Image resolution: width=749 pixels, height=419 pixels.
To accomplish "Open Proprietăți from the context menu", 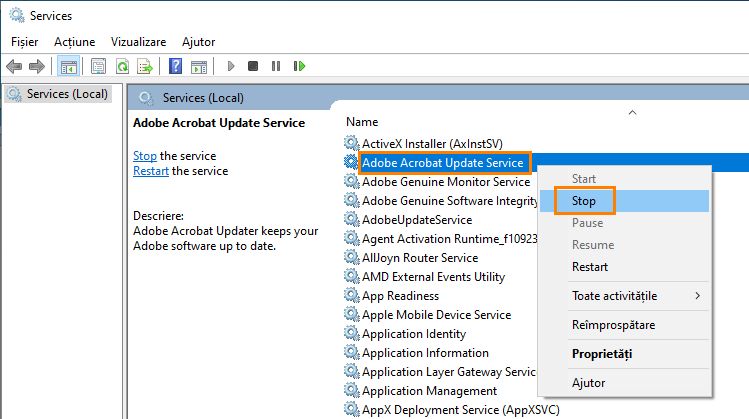I will tap(624, 354).
